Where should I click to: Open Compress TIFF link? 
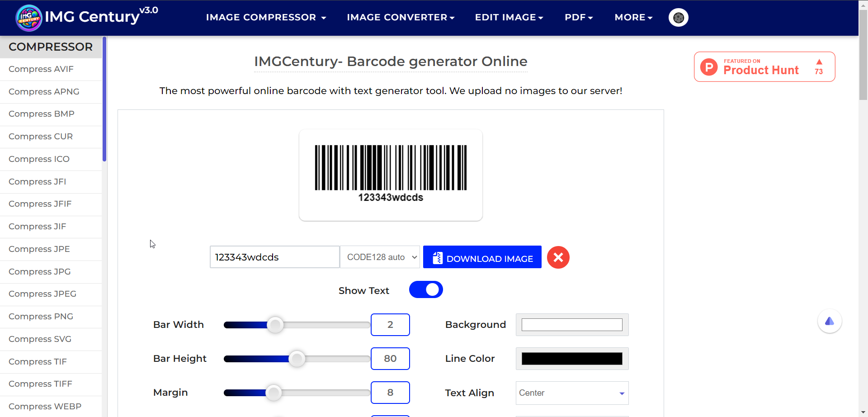pyautogui.click(x=40, y=384)
